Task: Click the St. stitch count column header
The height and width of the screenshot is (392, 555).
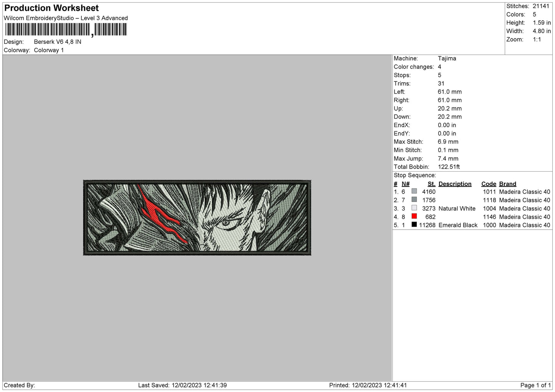Action: 431,184
